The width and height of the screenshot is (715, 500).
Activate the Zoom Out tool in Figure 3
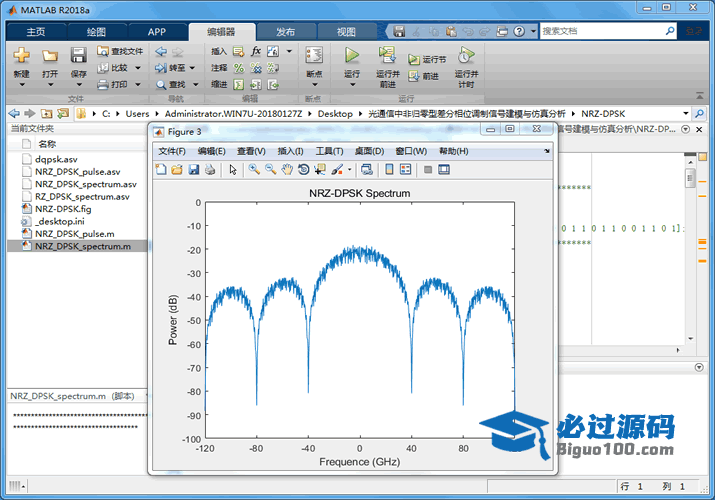(x=270, y=170)
